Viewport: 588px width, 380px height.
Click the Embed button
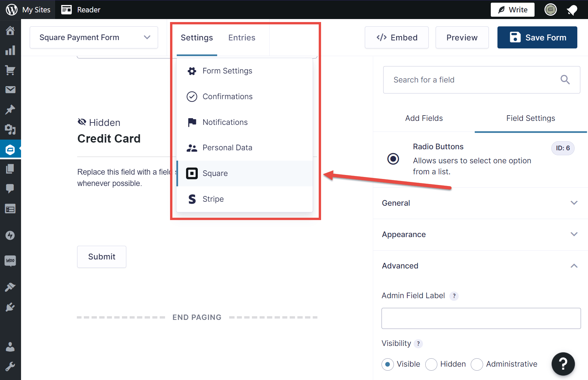(x=397, y=37)
